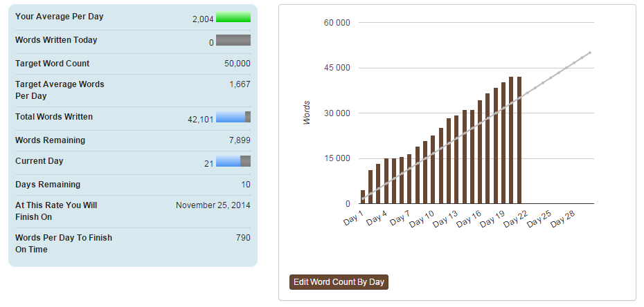Click the 'Target Word Count' label
The width and height of the screenshot is (644, 307).
(52, 63)
